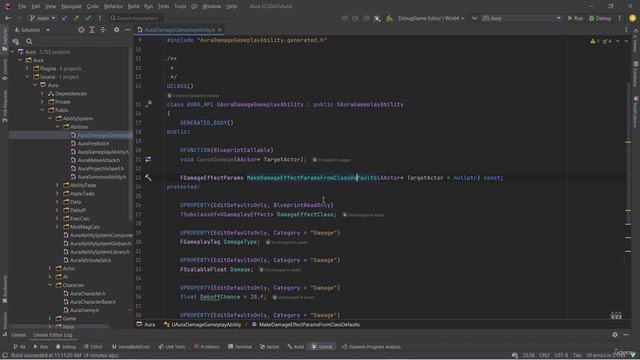The height and width of the screenshot is (360, 640).
Task: Click the forward navigation arrow in toolbar
Action: [18, 18]
